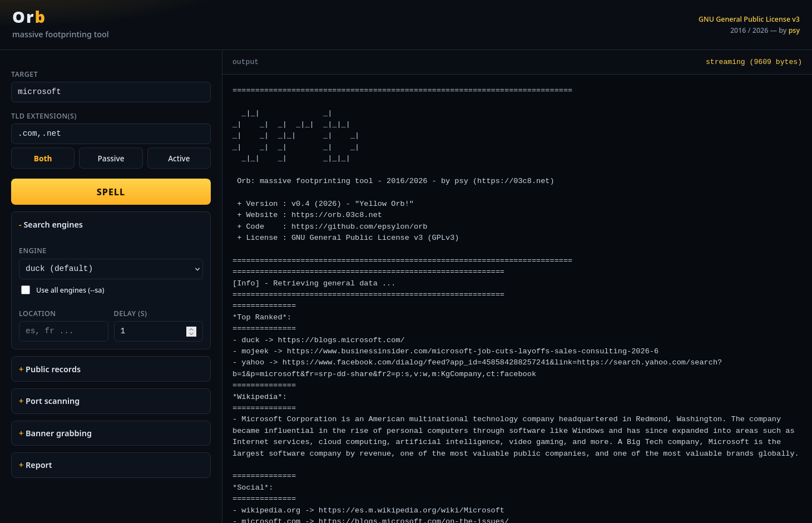Open the psy author link in header
This screenshot has width=812, height=523.
pos(794,31)
